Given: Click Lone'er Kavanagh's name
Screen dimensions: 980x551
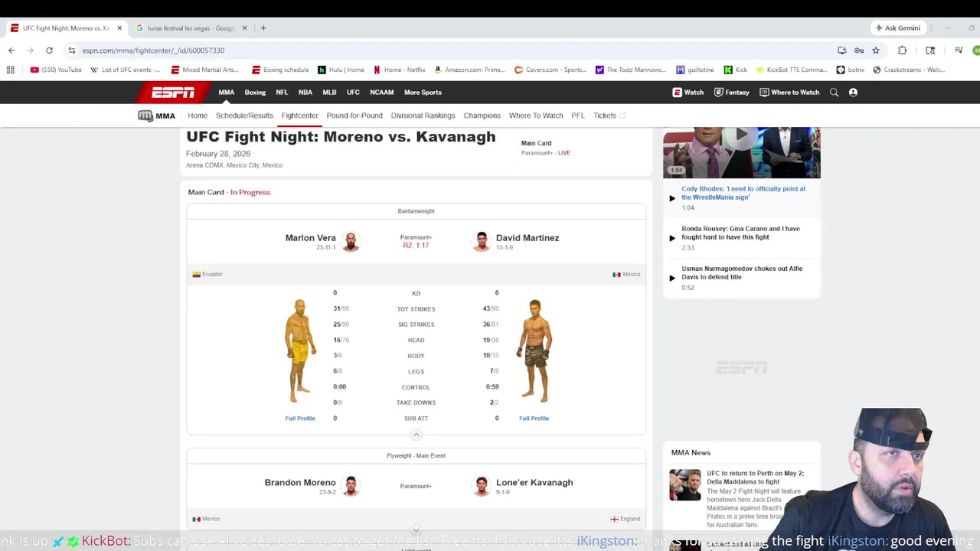Looking at the screenshot, I should pos(534,483).
